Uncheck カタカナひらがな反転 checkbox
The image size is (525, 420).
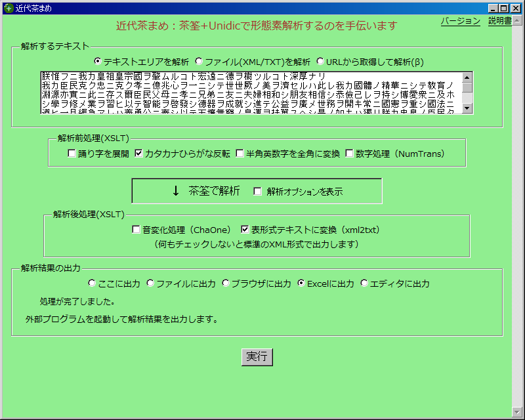(x=138, y=154)
